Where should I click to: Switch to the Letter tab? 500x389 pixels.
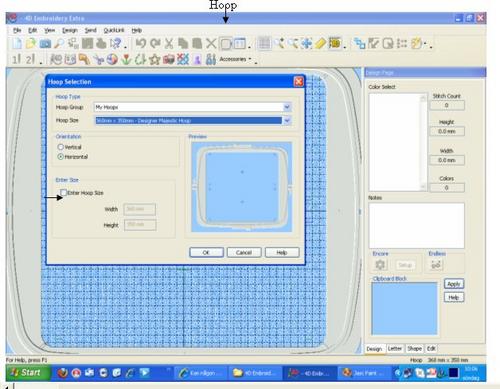(395, 349)
